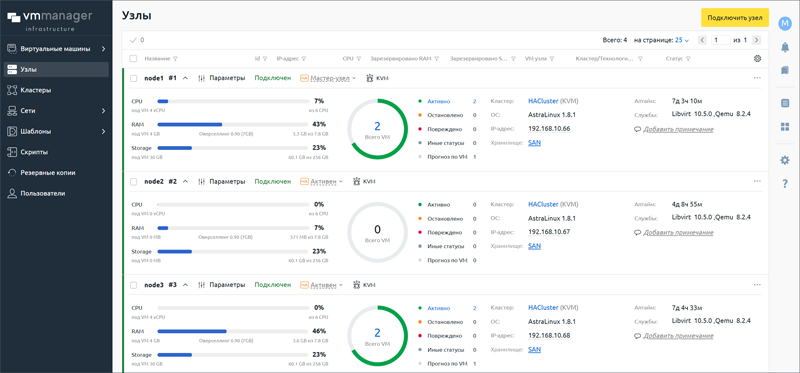Tick the node3 checkbox
Viewport: 800px width, 373px height.
(133, 285)
